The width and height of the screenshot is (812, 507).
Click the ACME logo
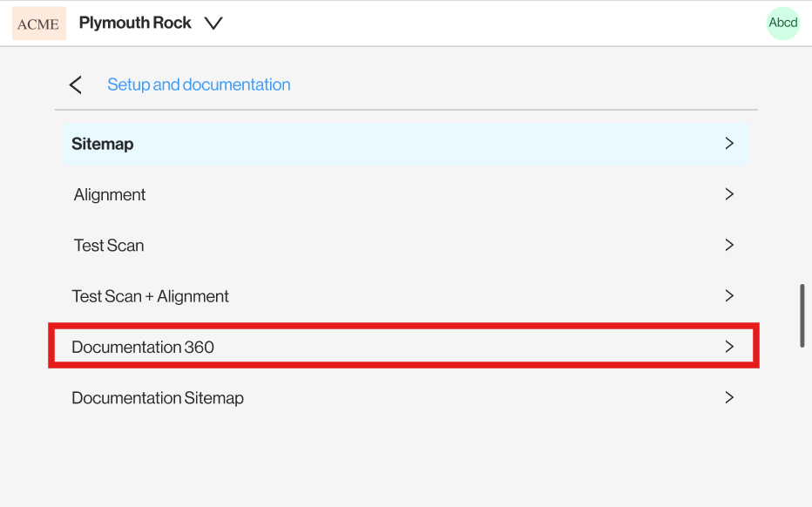(x=39, y=24)
